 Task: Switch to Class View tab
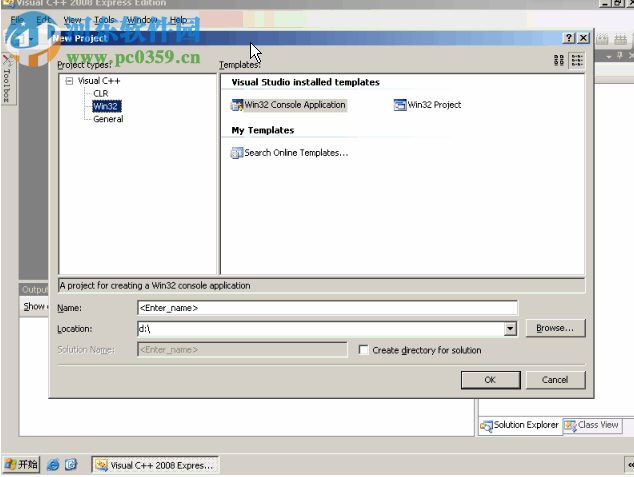pos(592,425)
